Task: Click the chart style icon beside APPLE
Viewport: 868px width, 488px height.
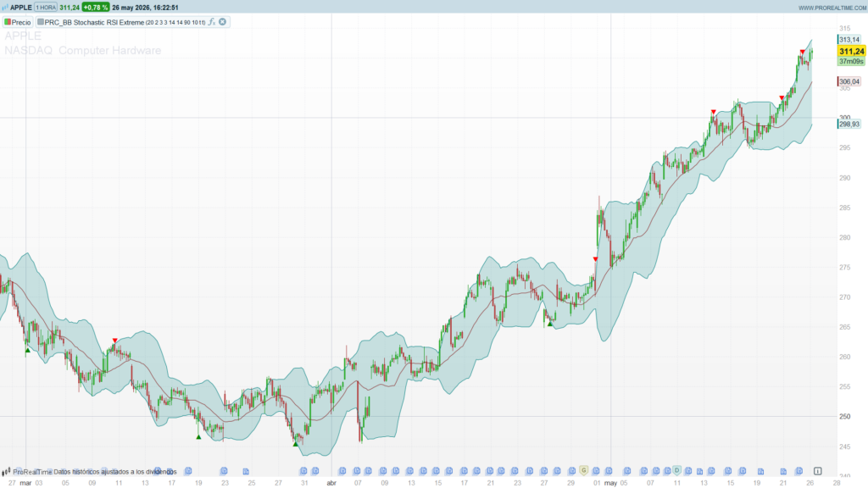Action: [5, 8]
